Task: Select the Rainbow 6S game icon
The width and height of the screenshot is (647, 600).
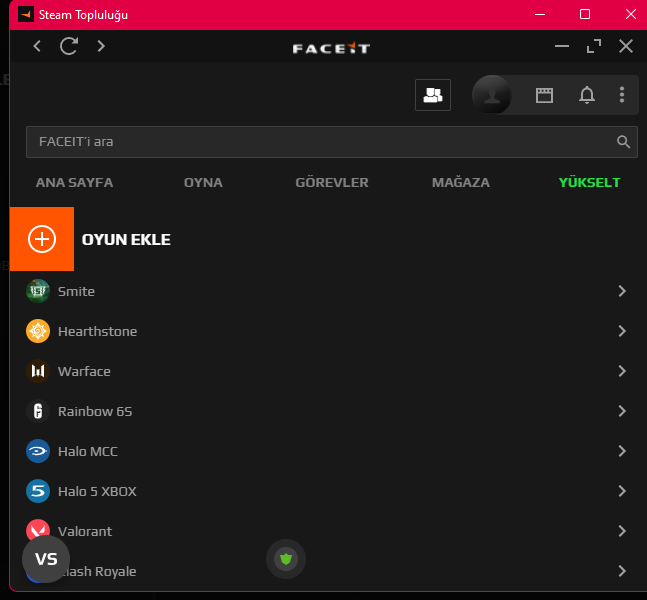Action: (x=38, y=411)
